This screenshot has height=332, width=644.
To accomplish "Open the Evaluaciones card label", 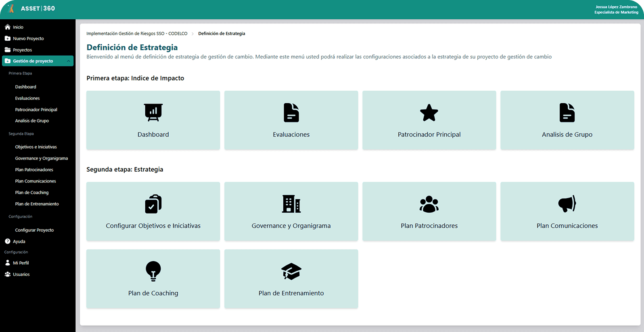I will tap(291, 135).
